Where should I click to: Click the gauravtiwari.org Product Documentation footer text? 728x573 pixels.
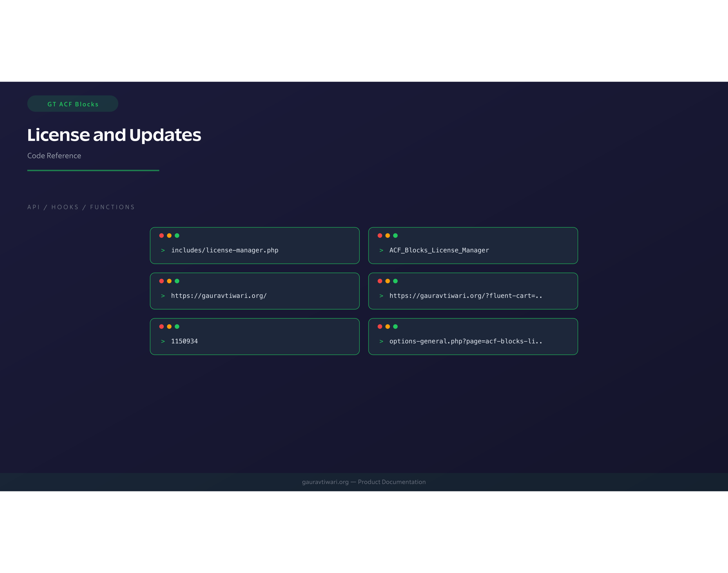363,482
